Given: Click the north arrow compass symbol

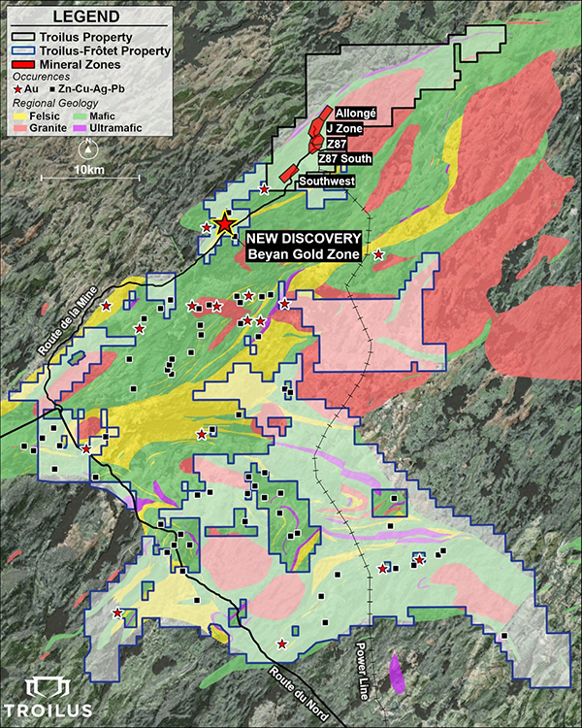Looking at the screenshot, I should pos(89,150).
